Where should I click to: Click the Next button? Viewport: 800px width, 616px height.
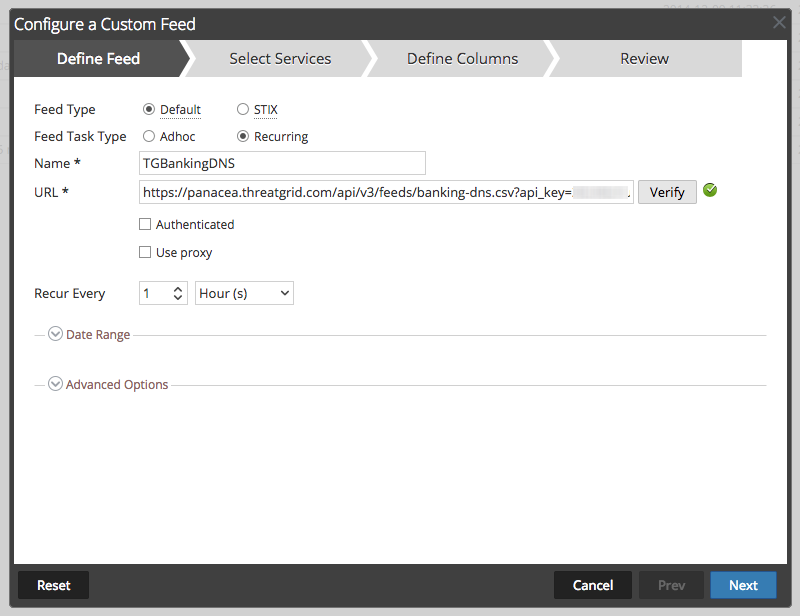point(743,585)
